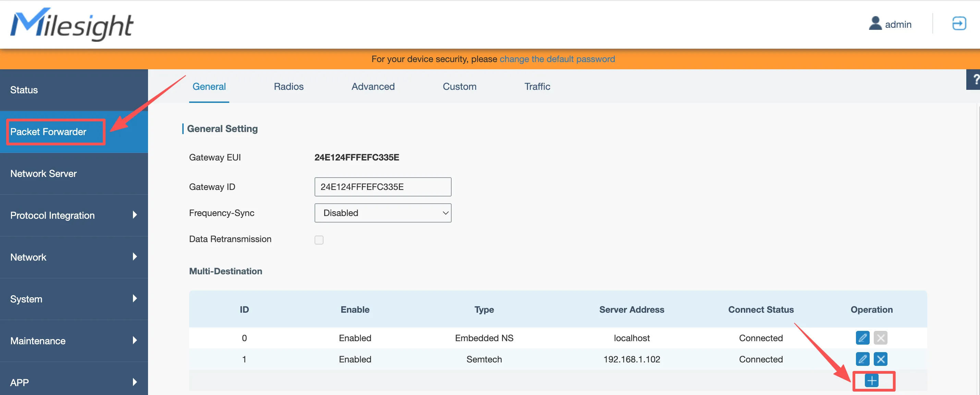Click change the default password link
980x395 pixels.
tap(557, 59)
